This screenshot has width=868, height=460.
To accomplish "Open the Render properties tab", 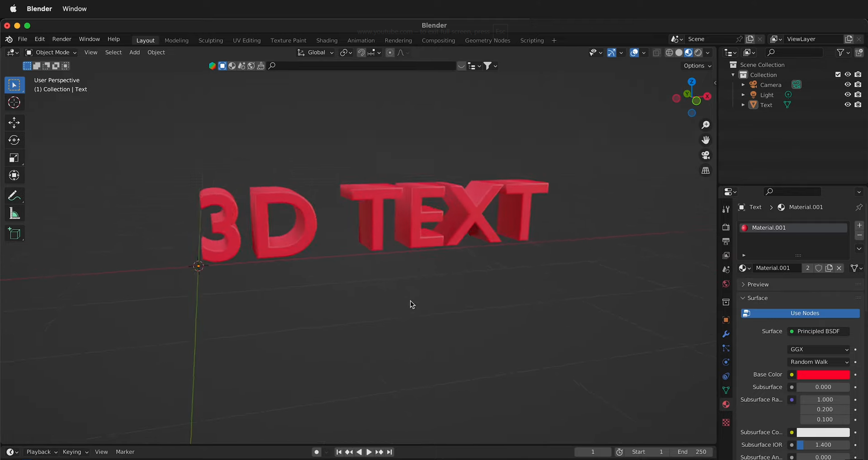I will [726, 227].
